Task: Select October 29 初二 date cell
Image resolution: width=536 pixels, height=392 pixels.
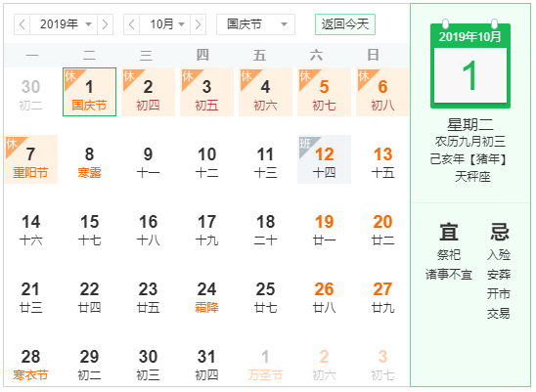Action: (90, 363)
